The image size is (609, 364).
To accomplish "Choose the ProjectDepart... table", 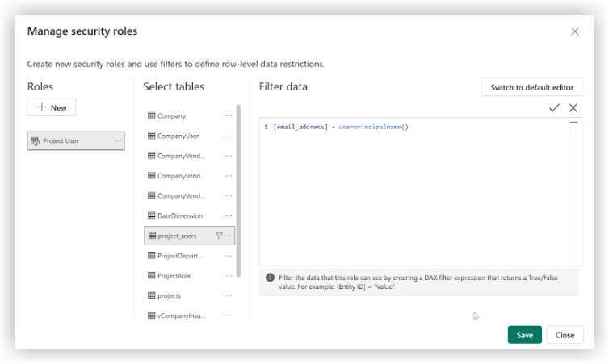I will pyautogui.click(x=179, y=255).
